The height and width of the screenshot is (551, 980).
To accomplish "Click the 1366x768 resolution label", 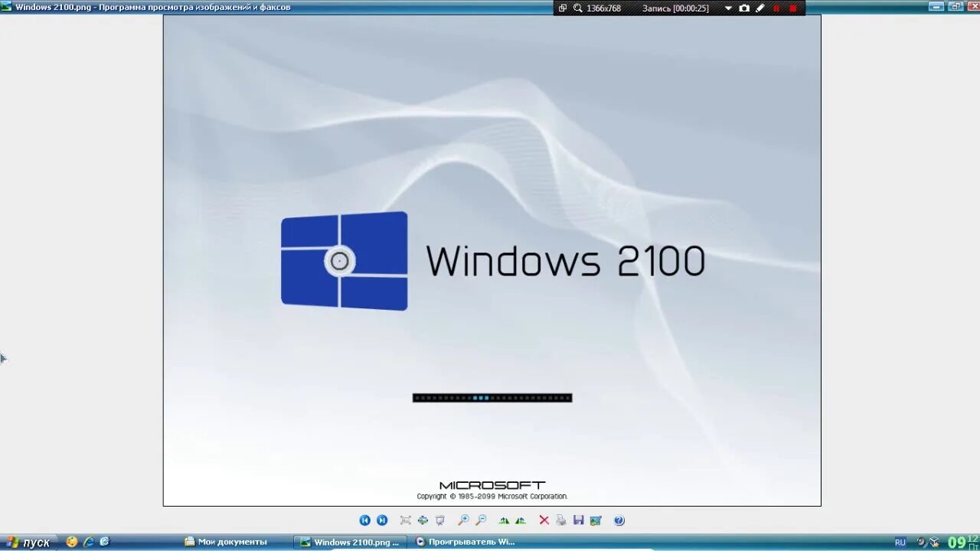I will tap(603, 8).
